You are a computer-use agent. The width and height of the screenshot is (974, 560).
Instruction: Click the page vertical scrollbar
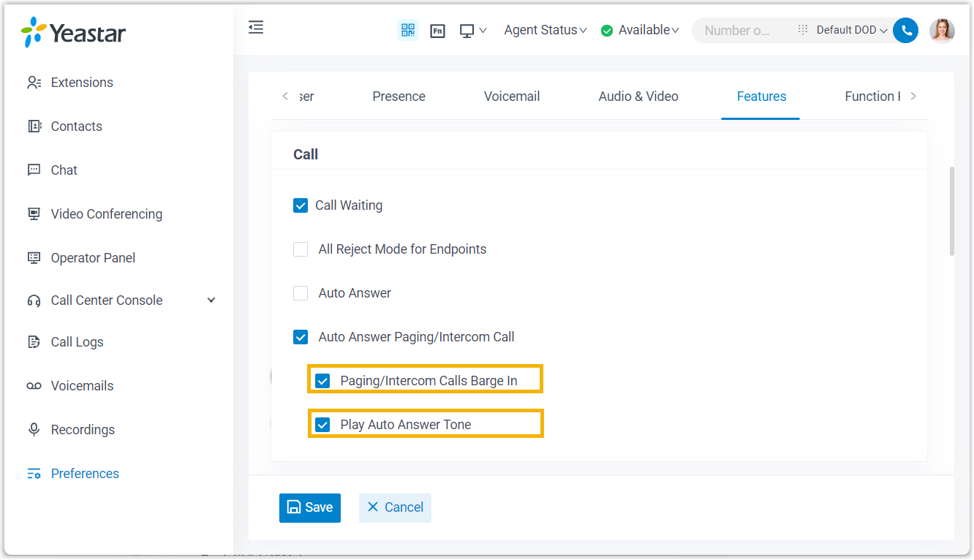click(951, 211)
